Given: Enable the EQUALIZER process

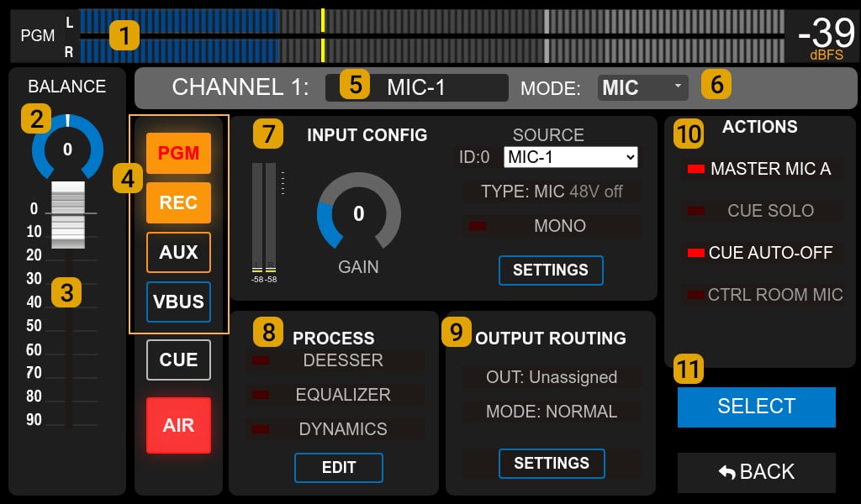Looking at the screenshot, I should (335, 395).
